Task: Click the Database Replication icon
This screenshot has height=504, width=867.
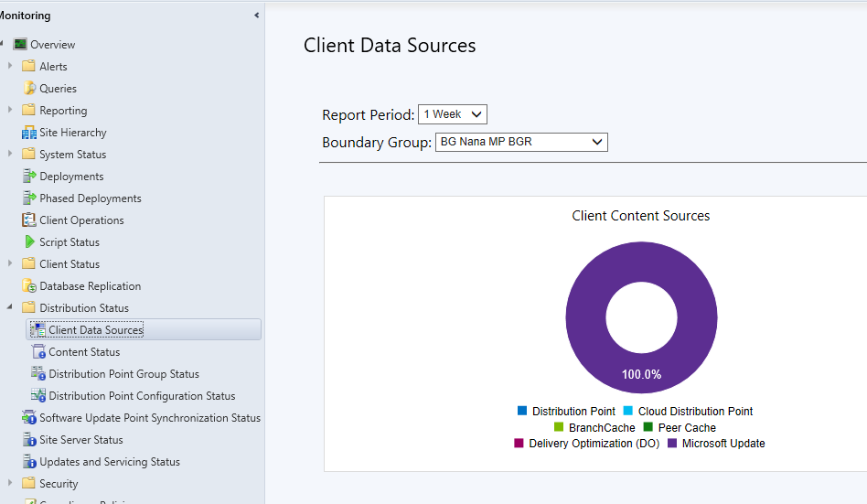Action: click(29, 286)
